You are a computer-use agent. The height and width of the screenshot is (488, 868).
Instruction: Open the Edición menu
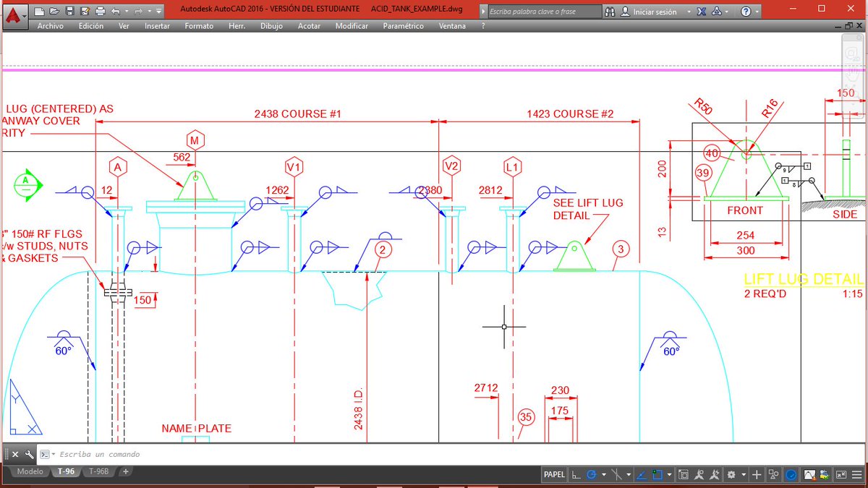coord(91,26)
